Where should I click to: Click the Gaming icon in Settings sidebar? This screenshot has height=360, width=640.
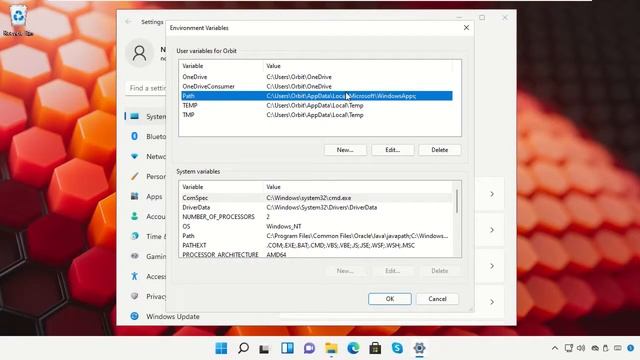[x=135, y=256]
